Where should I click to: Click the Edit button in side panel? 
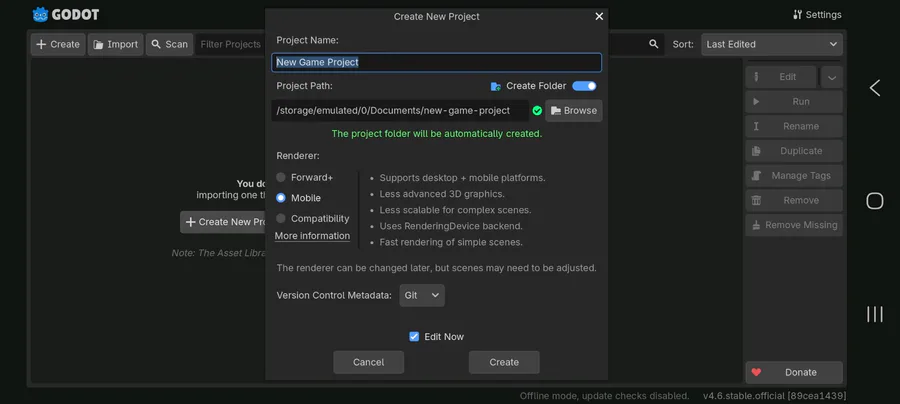coord(781,77)
